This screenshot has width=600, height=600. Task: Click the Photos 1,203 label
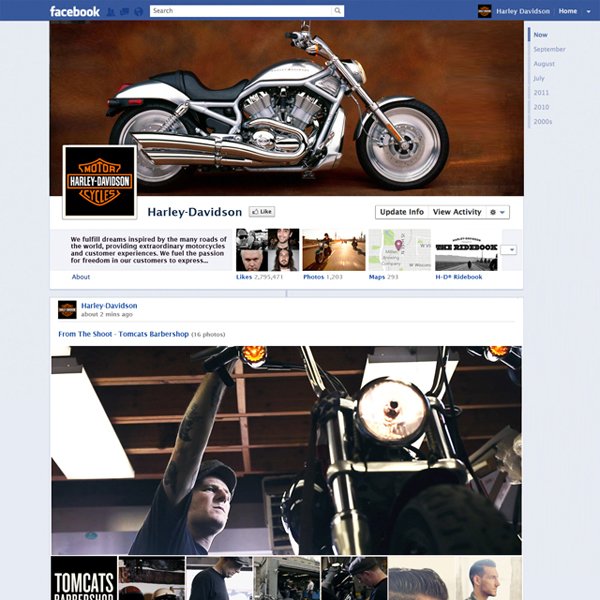click(323, 277)
